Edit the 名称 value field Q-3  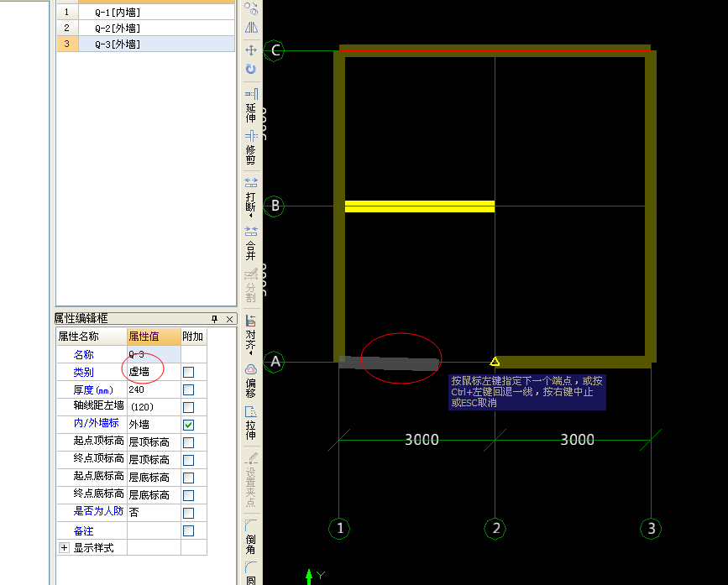click(x=154, y=354)
